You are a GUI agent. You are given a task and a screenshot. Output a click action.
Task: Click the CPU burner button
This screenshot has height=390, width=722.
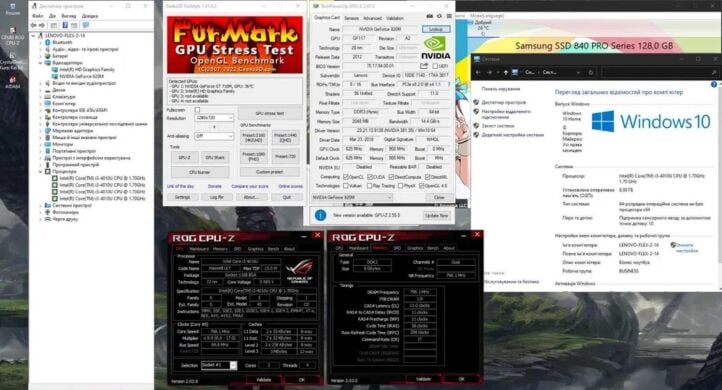click(200, 172)
